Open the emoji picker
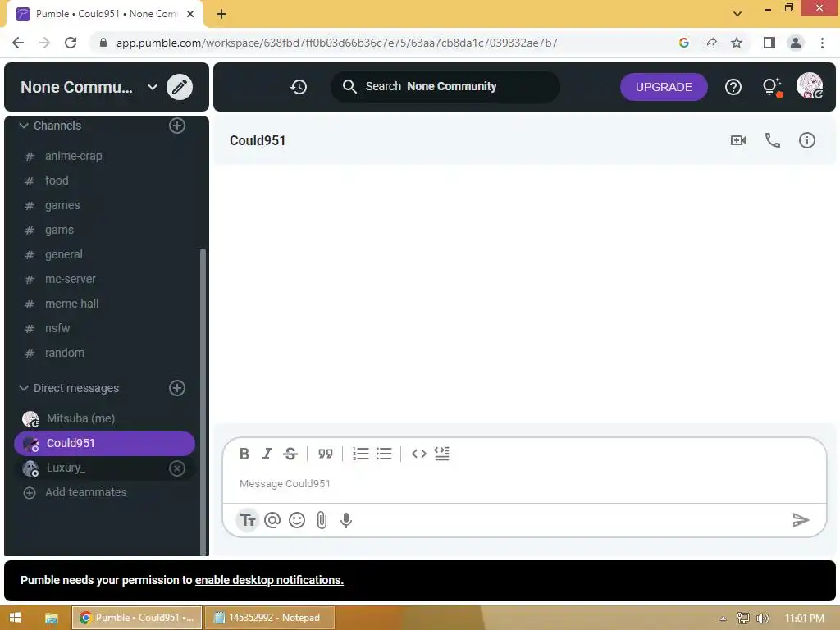The height and width of the screenshot is (630, 840). (x=297, y=519)
